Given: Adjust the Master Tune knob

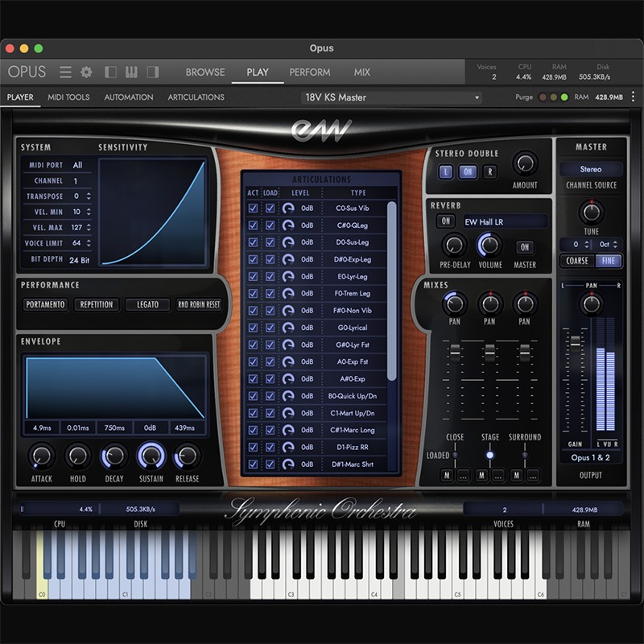Looking at the screenshot, I should coord(592,212).
